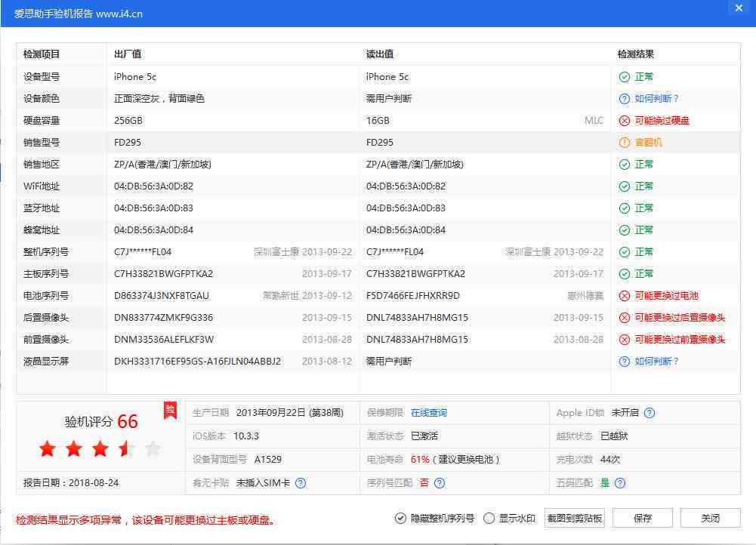Click the 可能更换过前置摄像头 result text
Viewport: 756px width, 545px height.
tap(680, 340)
